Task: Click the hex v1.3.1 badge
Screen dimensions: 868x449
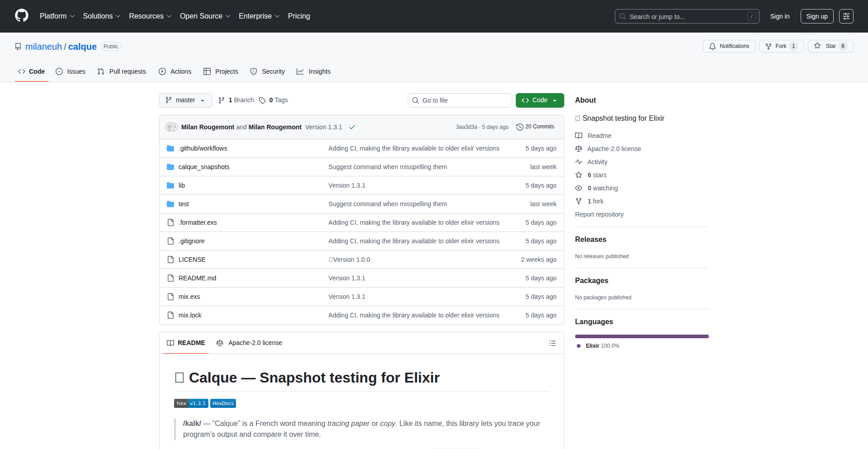Action: point(191,403)
